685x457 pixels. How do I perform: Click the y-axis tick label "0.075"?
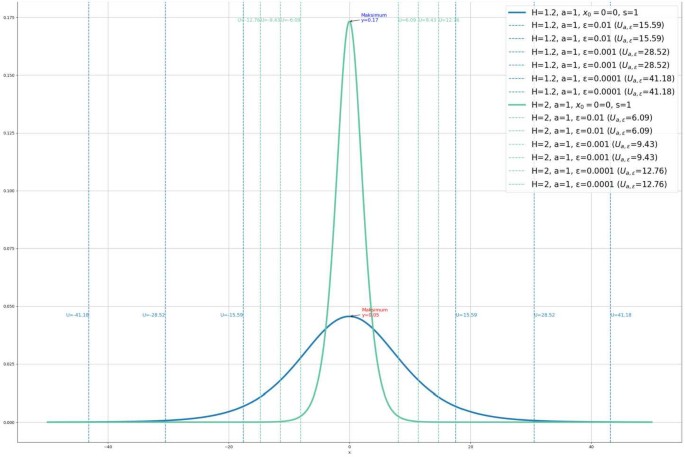point(8,249)
